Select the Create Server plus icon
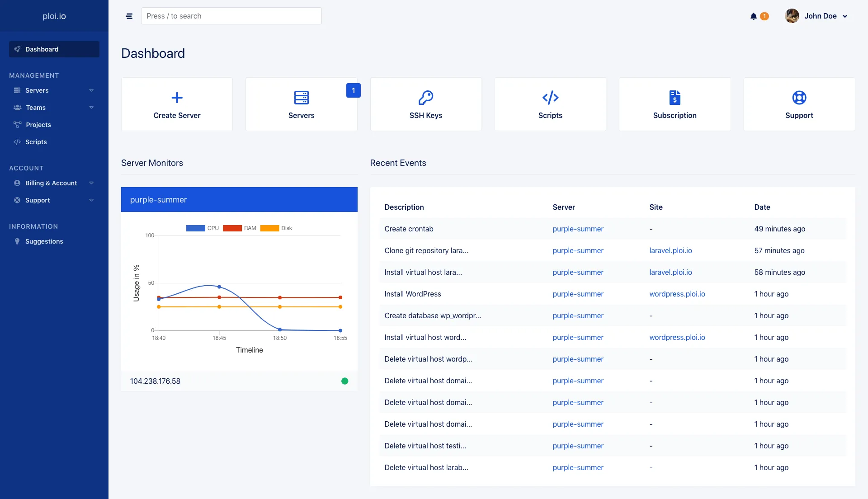This screenshot has width=868, height=499. (177, 97)
